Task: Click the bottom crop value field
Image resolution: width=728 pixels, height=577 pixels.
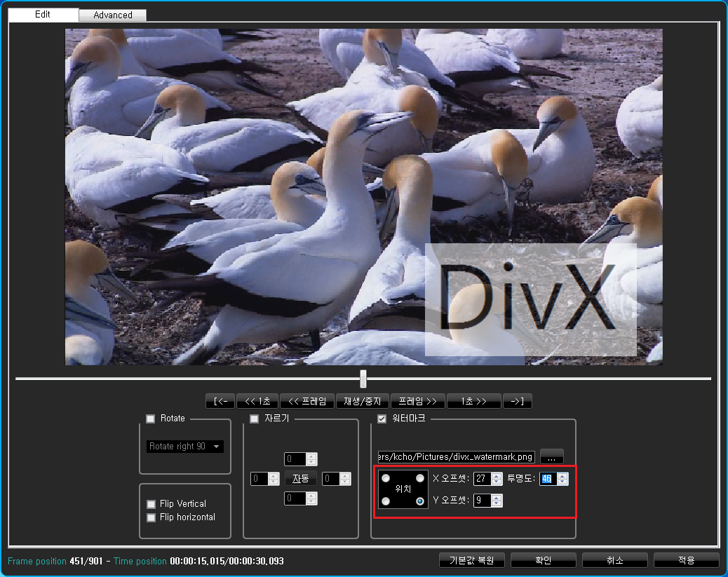Action: pos(295,498)
